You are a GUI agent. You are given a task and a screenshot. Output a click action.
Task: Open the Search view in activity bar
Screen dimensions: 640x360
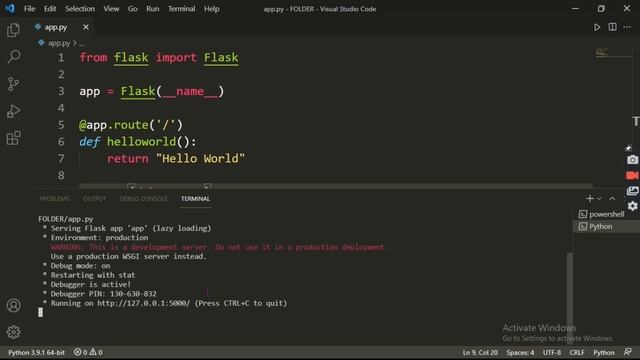[x=13, y=57]
